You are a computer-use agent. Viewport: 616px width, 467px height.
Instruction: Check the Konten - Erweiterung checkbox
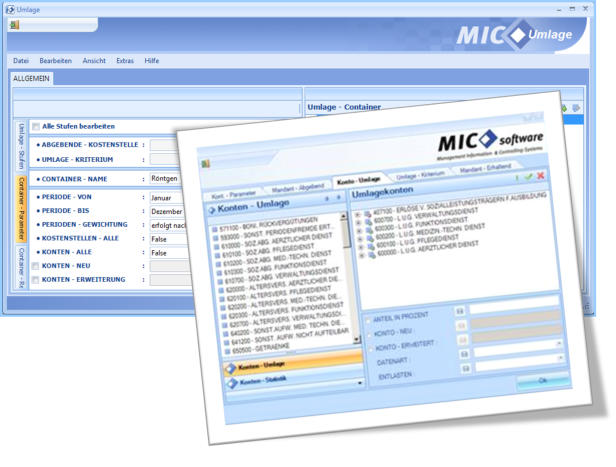tap(36, 281)
